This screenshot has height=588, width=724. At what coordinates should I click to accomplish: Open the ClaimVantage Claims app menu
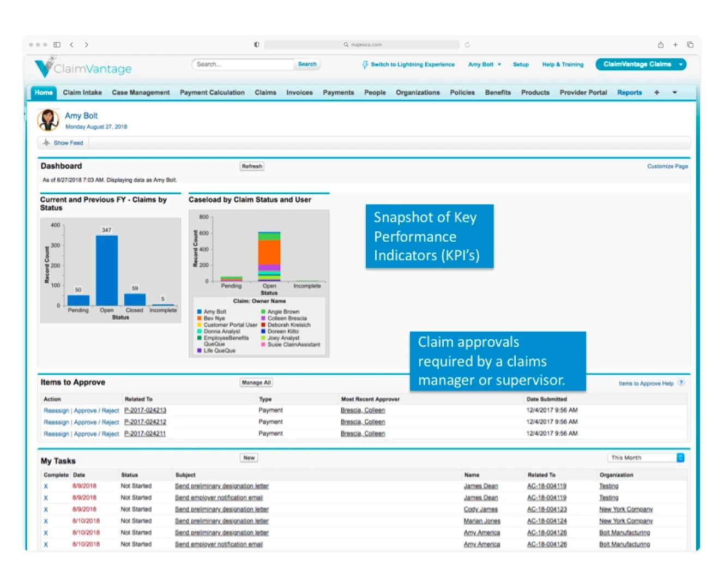click(x=641, y=64)
